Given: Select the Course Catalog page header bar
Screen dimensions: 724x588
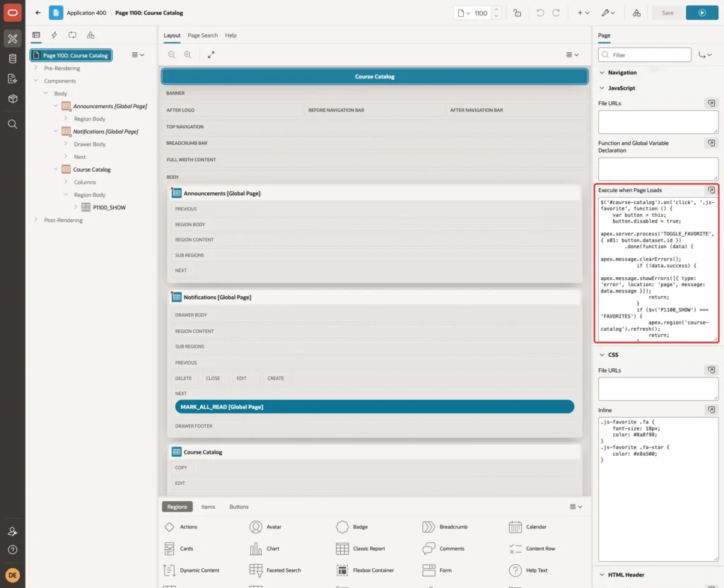Looking at the screenshot, I should tap(375, 76).
